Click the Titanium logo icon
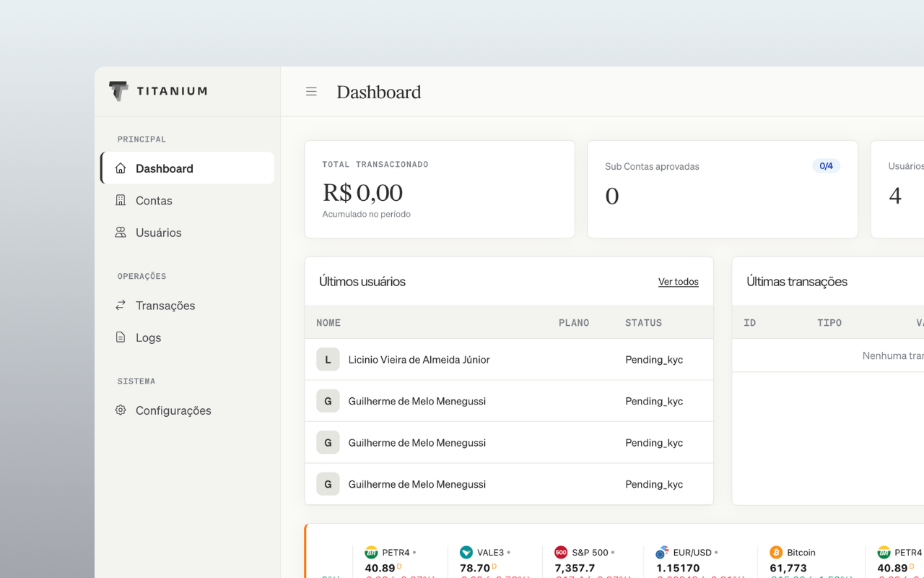This screenshot has height=578, width=924. [119, 91]
